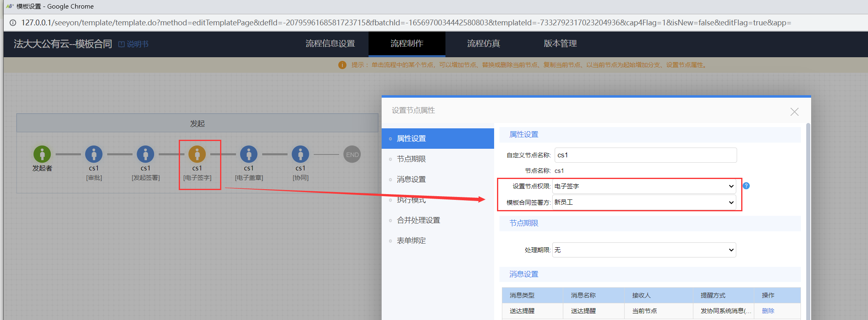Screen dimensions: 868x320
Task: Select the cs1 审批 workflow node
Action: click(94, 154)
